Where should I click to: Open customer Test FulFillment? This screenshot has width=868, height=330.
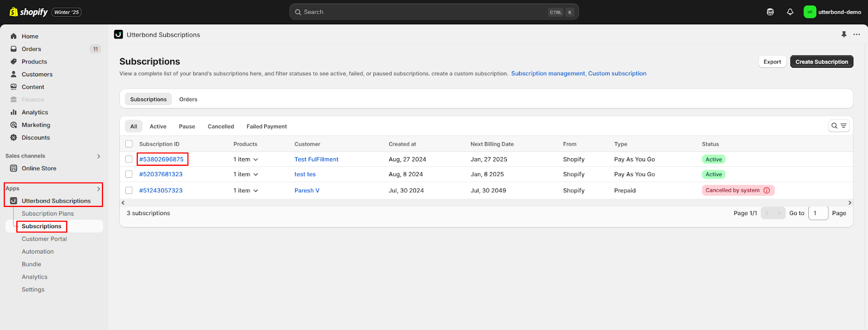(316, 159)
